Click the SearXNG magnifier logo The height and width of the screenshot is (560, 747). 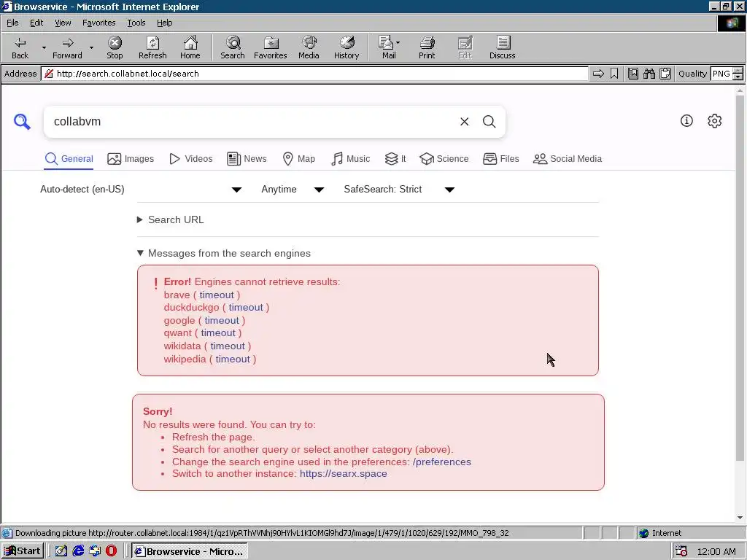(22, 122)
